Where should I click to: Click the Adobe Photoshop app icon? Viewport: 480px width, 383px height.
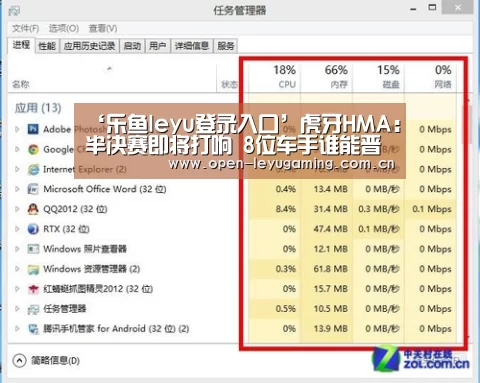[x=33, y=129]
